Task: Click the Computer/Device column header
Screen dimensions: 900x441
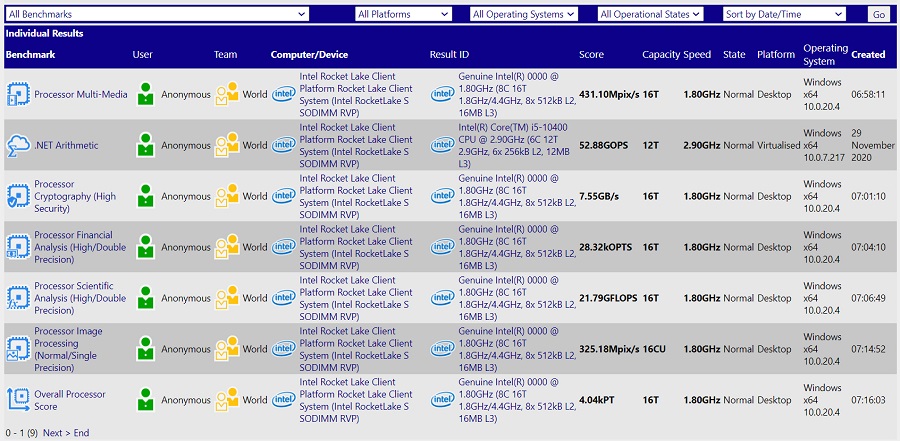Action: point(309,55)
